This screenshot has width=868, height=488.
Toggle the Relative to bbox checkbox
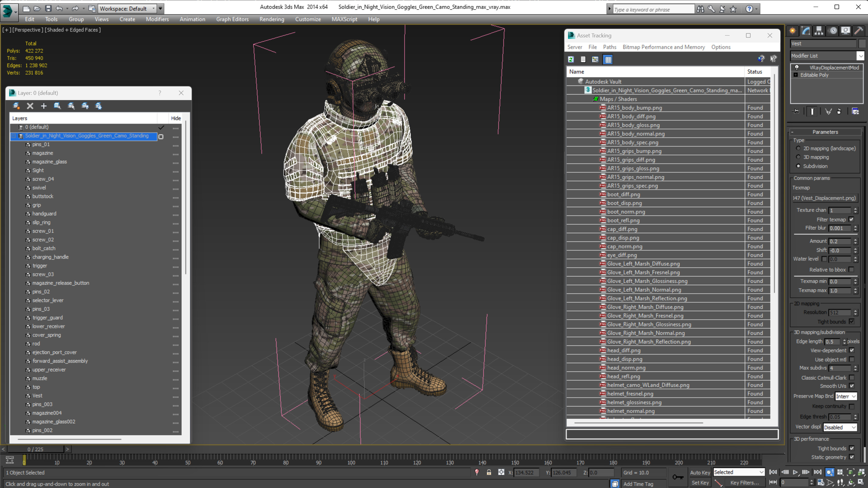pos(852,269)
